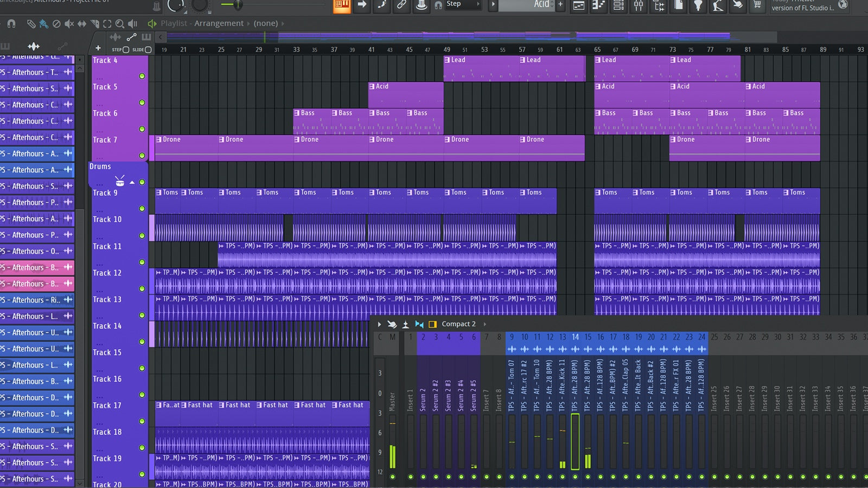The image size is (868, 488).
Task: Collapse the Drums track group
Action: pyautogui.click(x=132, y=183)
